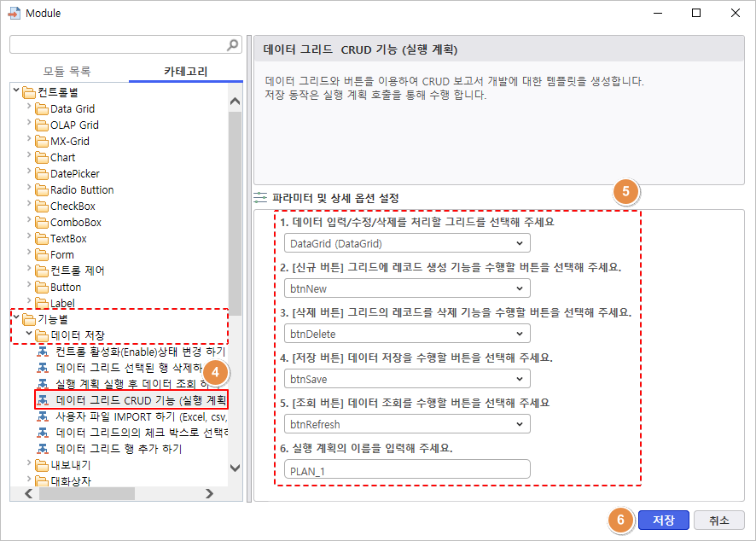Viewport: 756px width, 541px height.
Task: Select the 내보내기 tree item
Action: click(x=71, y=465)
